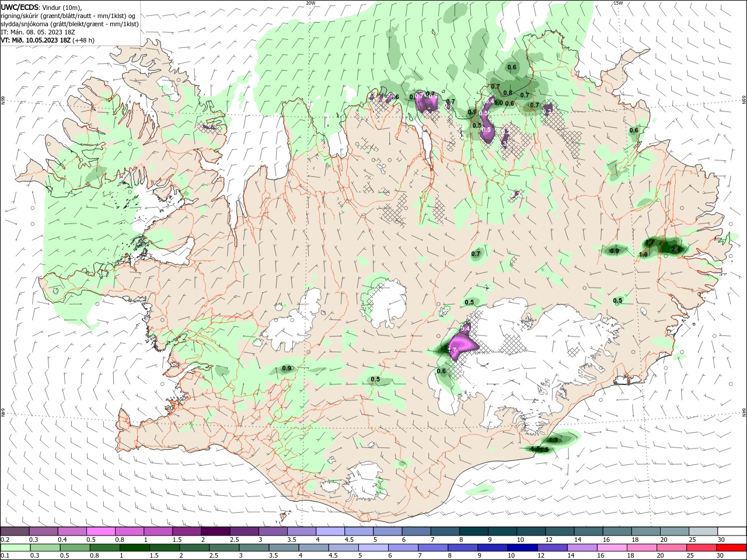
Task: Click the '15W' longitude label at the top edge
Action: pyautogui.click(x=618, y=3)
